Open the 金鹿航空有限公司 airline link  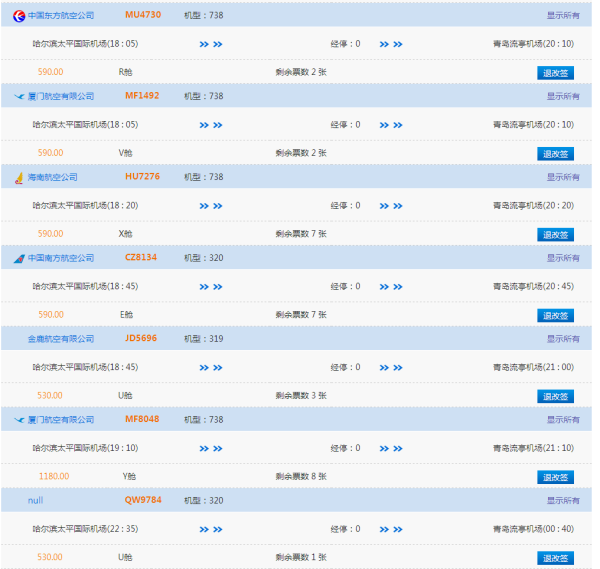[x=61, y=339]
